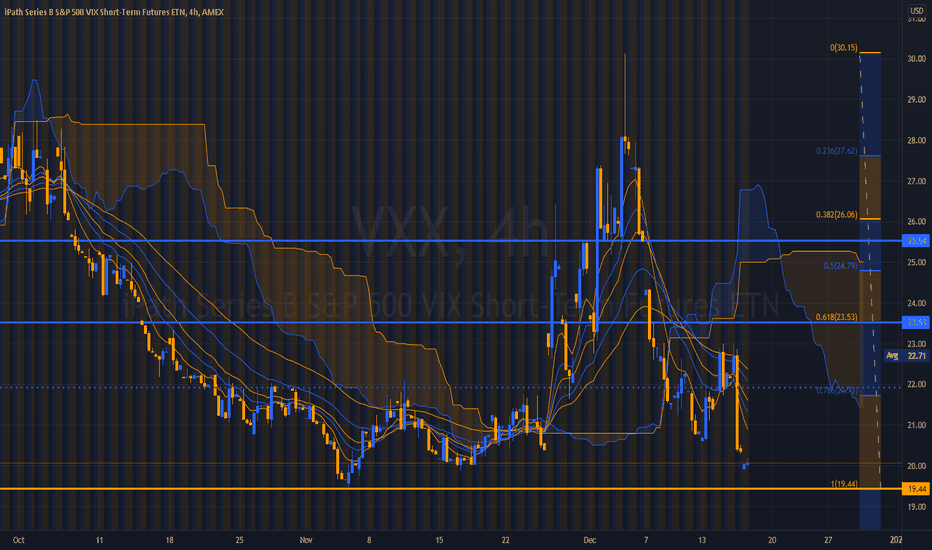932x550 pixels.
Task: Click the Fibonacci label 1(19.44)
Action: point(844,484)
